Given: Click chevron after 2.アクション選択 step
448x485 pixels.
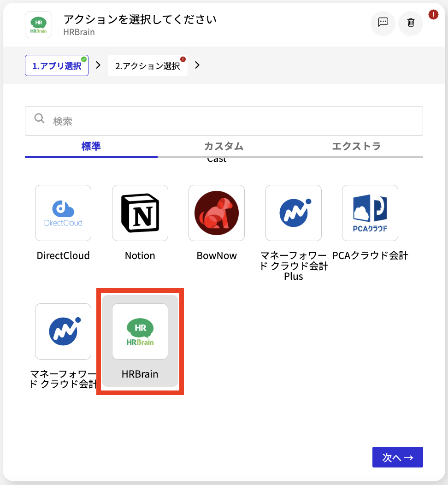Looking at the screenshot, I should [197, 65].
